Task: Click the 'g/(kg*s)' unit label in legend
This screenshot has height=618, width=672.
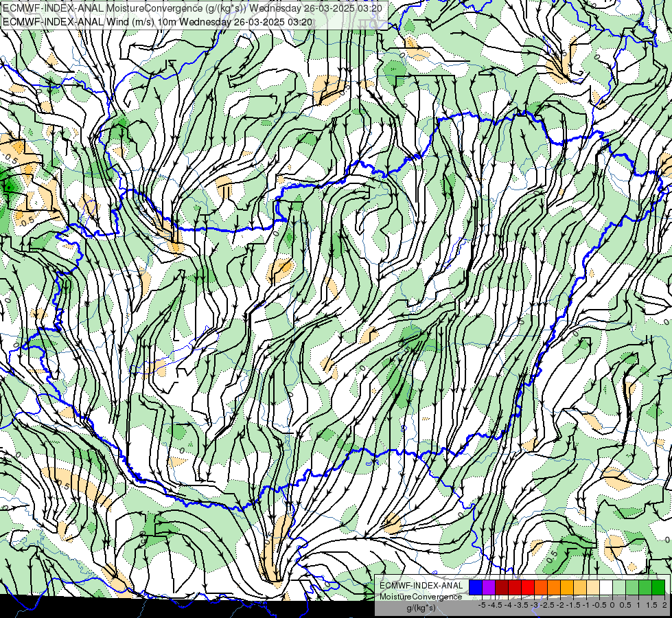Action: point(421,608)
